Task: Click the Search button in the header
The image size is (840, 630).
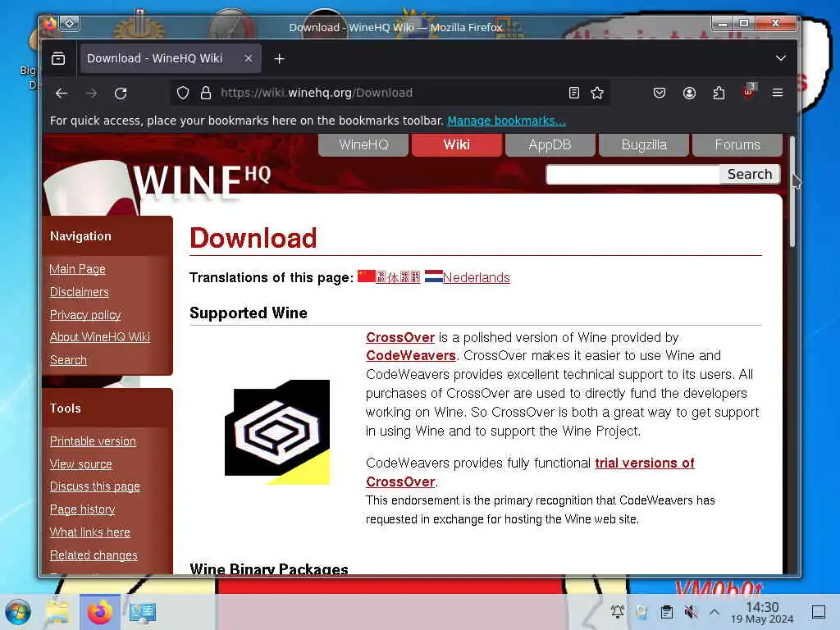Action: coord(750,175)
